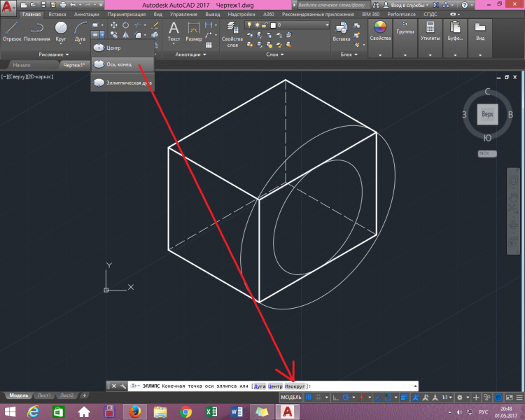Open the Управление ribbon tab
525x420 pixels.
tap(183, 15)
